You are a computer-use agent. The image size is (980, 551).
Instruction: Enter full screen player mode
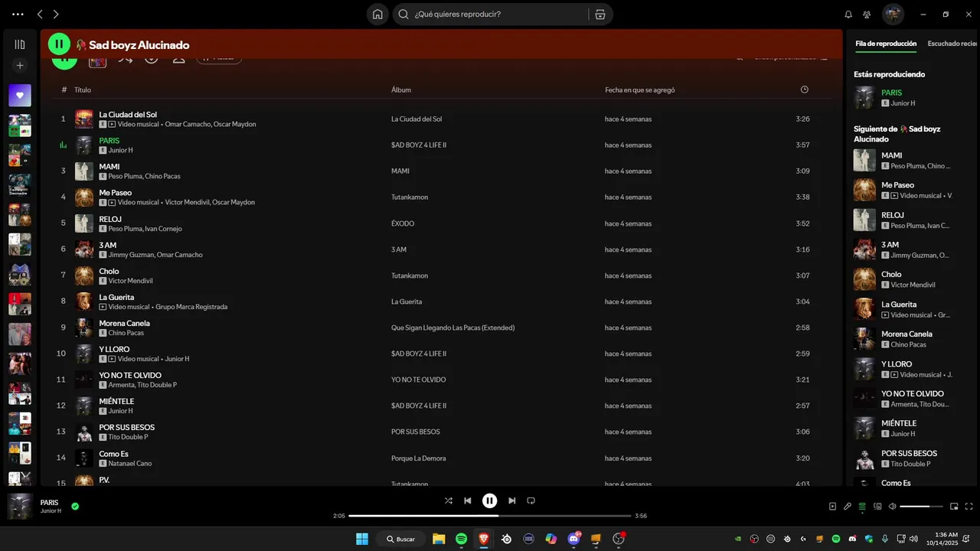pos(969,506)
